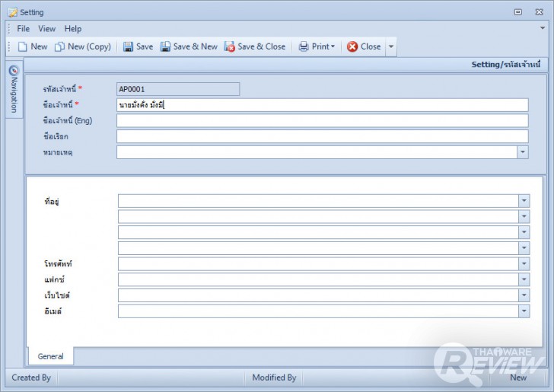Open the ที่อยู่ first line dropdown arrow
This screenshot has width=554, height=392.
[524, 201]
